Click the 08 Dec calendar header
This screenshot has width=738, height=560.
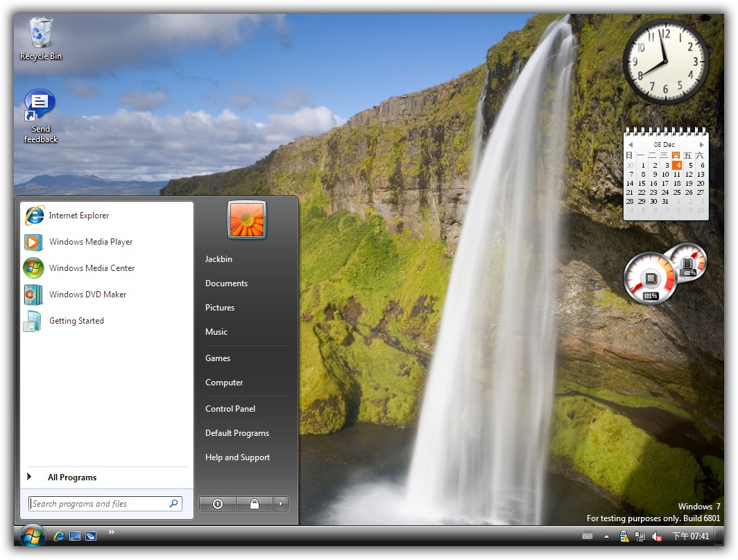(x=664, y=145)
